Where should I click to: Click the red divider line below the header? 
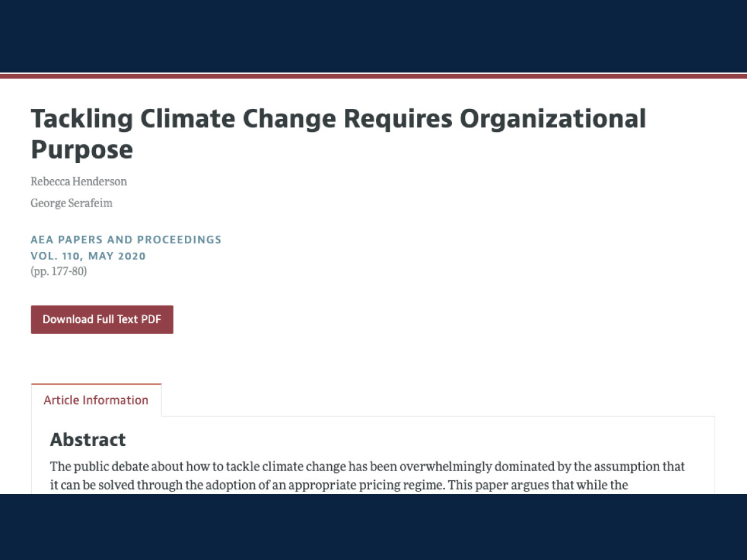click(x=374, y=76)
